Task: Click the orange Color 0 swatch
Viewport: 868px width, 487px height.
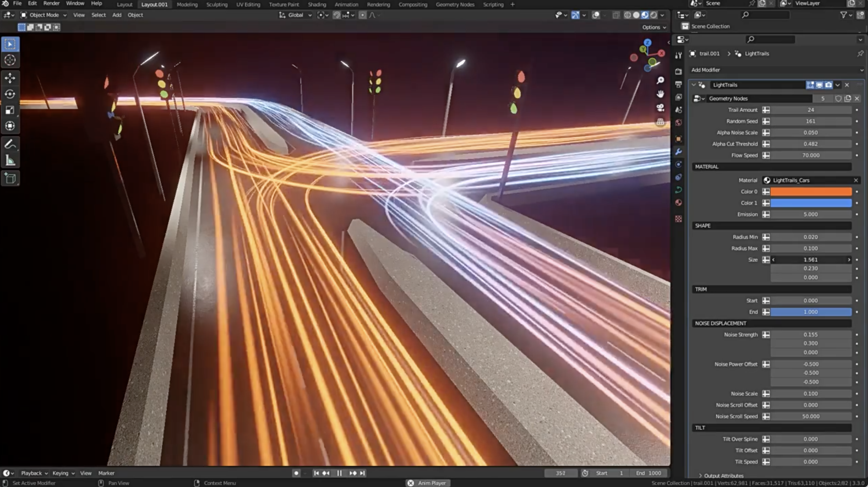Action: pos(810,191)
